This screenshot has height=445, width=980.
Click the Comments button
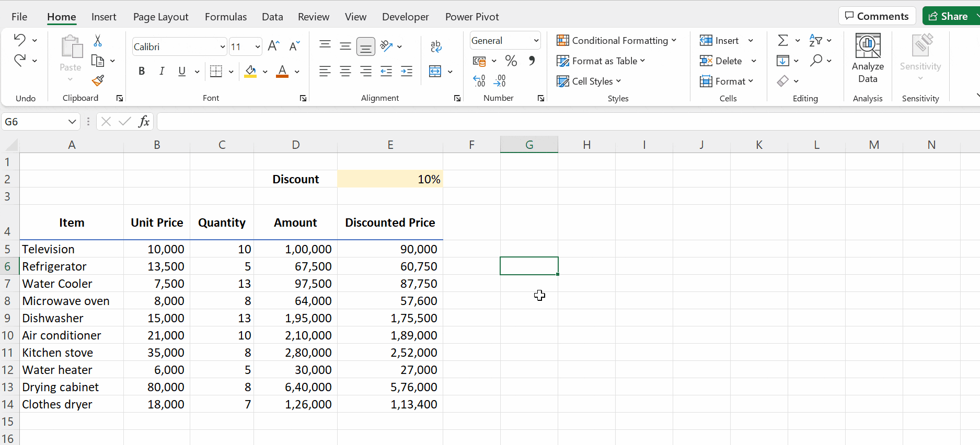click(x=877, y=16)
